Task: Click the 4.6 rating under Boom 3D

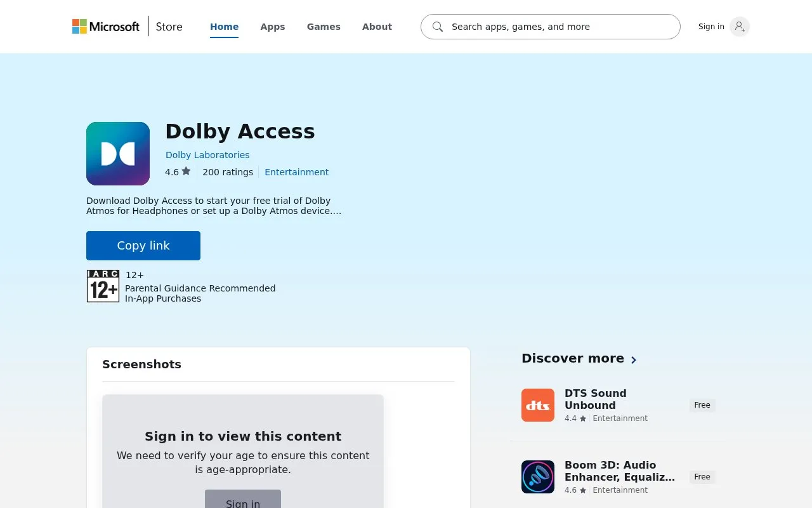Action: point(575,490)
